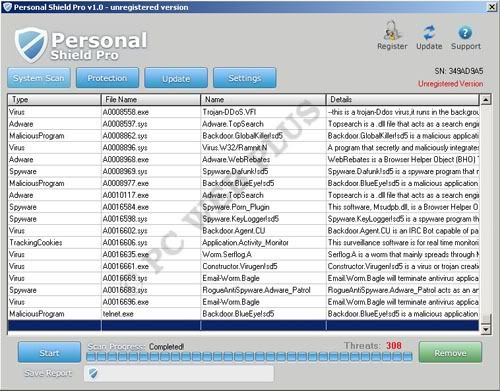Select file A0008862.sys
Screen dimensions: 500x391
click(x=151, y=136)
